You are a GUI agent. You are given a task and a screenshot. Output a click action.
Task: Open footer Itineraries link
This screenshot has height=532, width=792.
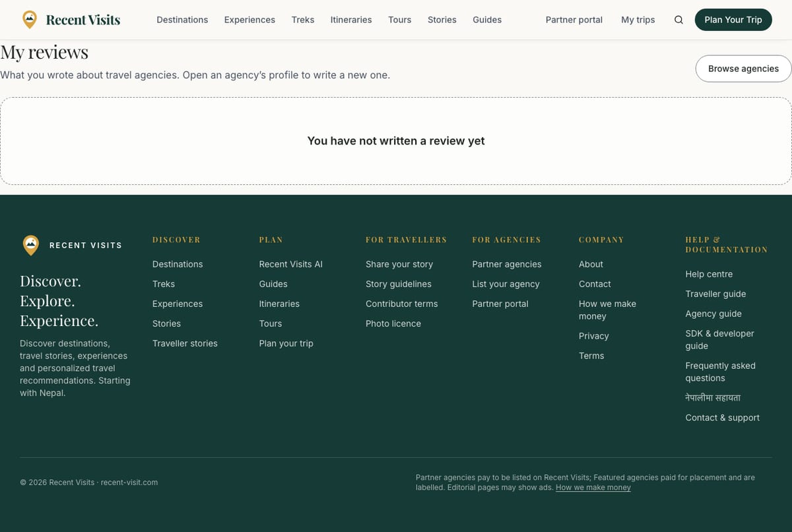coord(279,304)
